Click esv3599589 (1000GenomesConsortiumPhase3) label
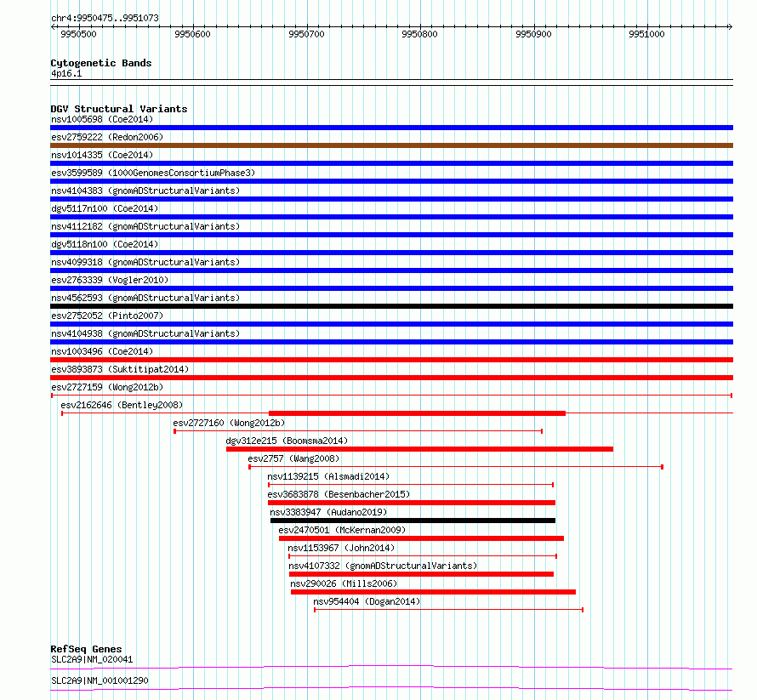This screenshot has height=700, width=757. [153, 173]
